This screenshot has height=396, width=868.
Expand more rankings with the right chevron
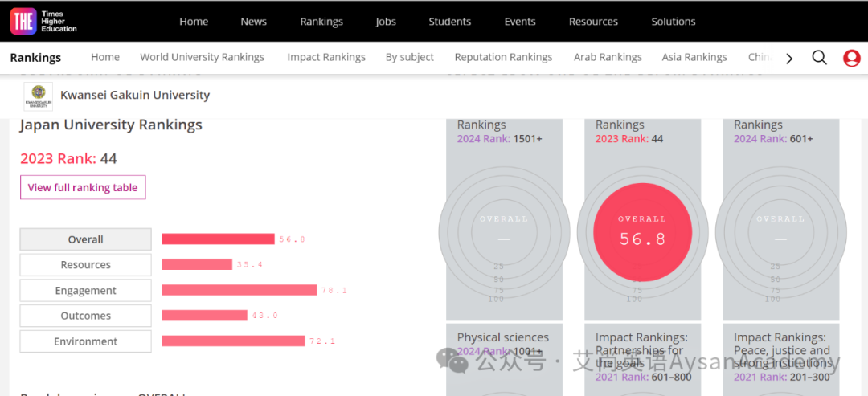789,58
